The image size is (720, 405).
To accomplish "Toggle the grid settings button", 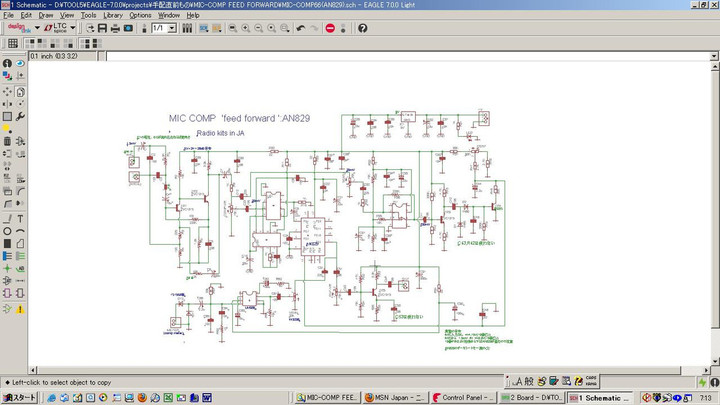I will pos(13,43).
